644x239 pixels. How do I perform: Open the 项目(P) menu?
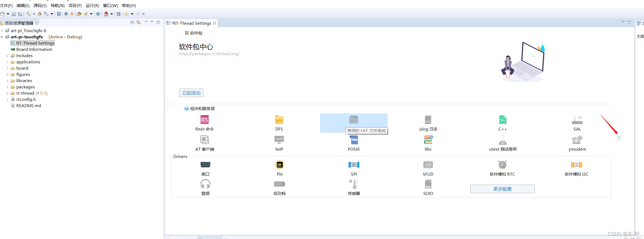tap(75, 5)
